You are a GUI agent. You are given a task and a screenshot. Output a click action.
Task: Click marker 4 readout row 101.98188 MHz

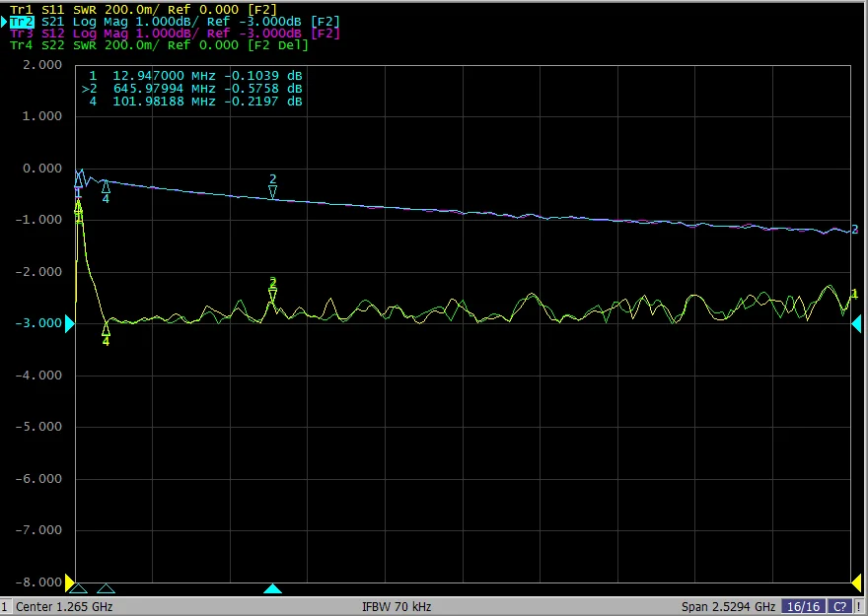coord(195,102)
